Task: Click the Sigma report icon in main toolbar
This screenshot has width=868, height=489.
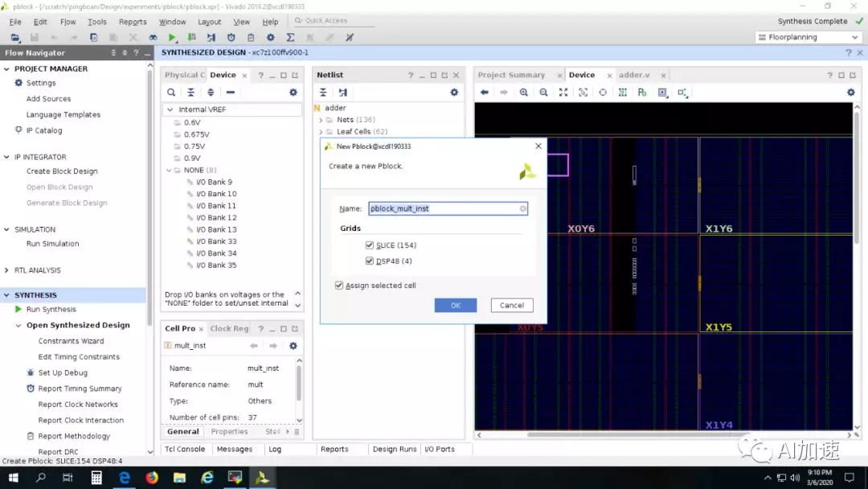Action: point(290,38)
